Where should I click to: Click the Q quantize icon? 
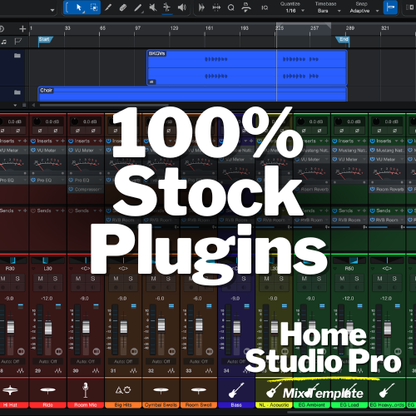click(231, 7)
